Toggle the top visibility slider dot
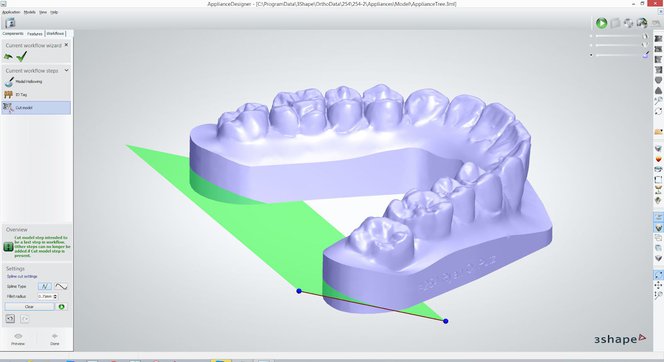This screenshot has width=664, height=362. [x=591, y=36]
